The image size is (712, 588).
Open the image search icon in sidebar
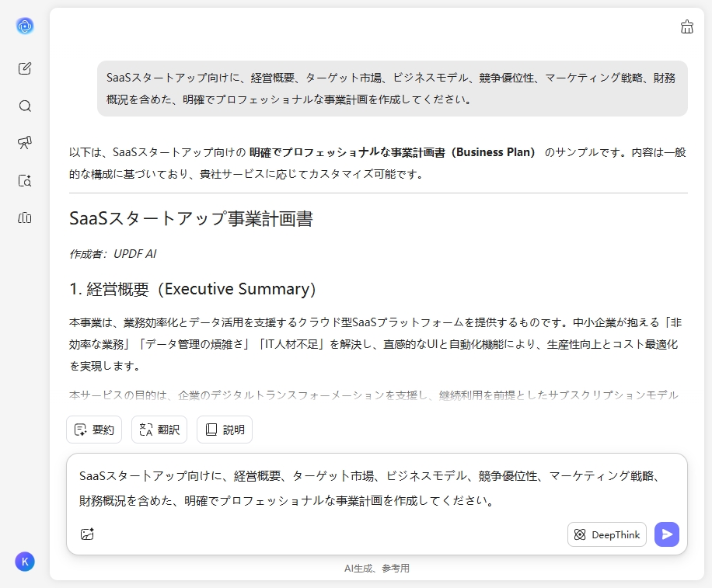pos(24,180)
